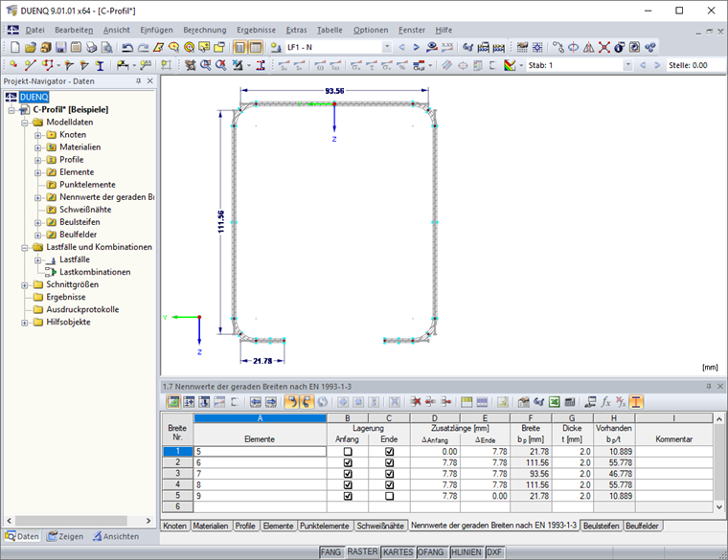
Task: Expand the Hilfsobjekte tree node
Action: (x=25, y=323)
